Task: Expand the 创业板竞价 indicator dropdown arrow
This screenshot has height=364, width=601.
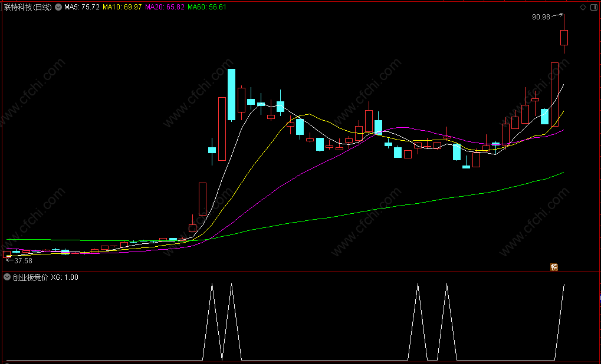Action: [x=7, y=277]
